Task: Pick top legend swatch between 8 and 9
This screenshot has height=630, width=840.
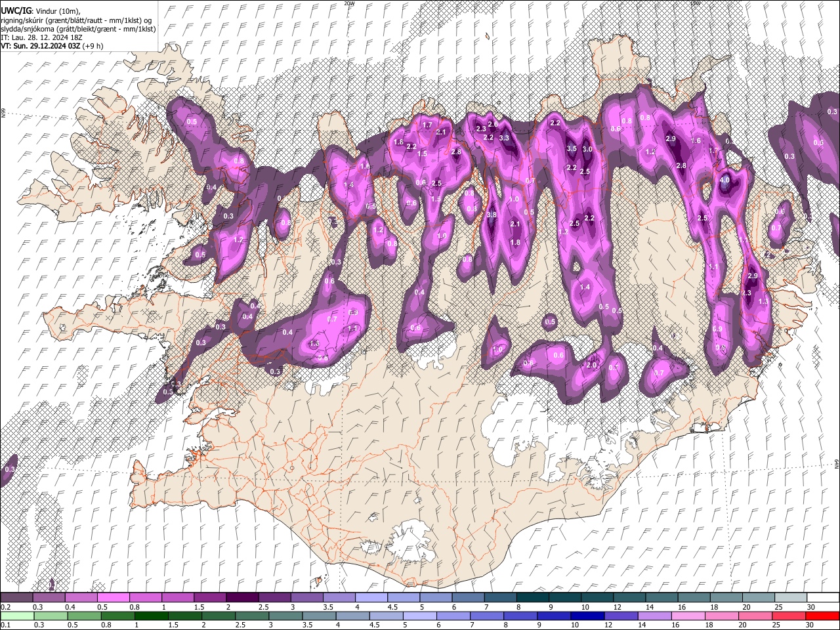Action: tap(532, 598)
